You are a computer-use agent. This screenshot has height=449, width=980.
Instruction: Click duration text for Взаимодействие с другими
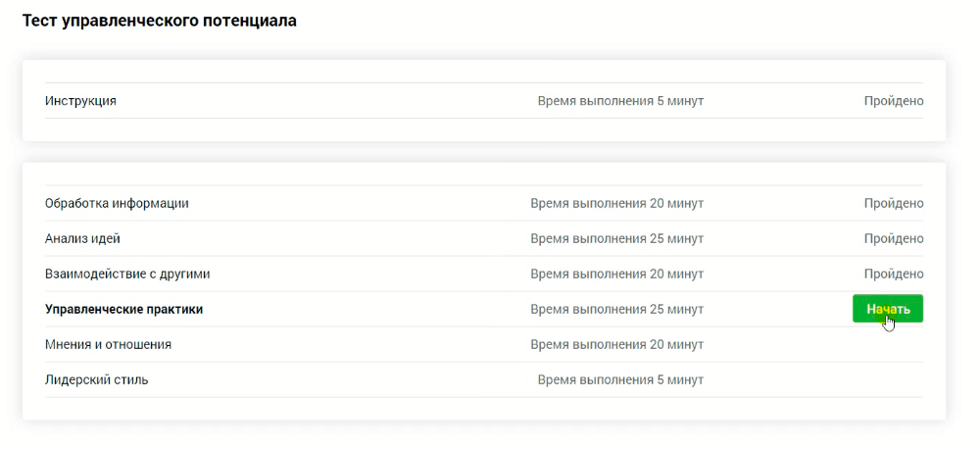(x=616, y=274)
